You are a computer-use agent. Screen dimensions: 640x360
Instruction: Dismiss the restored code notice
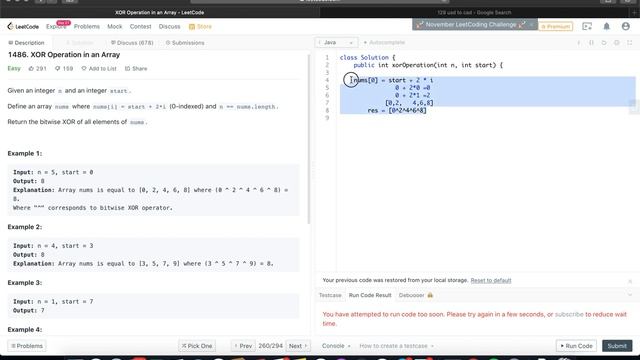coord(630,281)
